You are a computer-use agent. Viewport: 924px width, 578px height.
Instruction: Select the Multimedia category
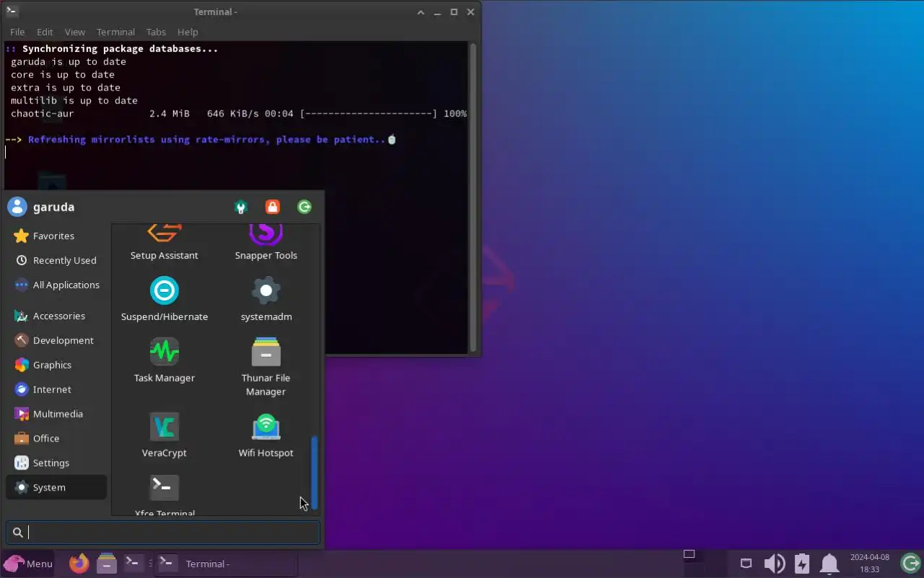tap(56, 414)
